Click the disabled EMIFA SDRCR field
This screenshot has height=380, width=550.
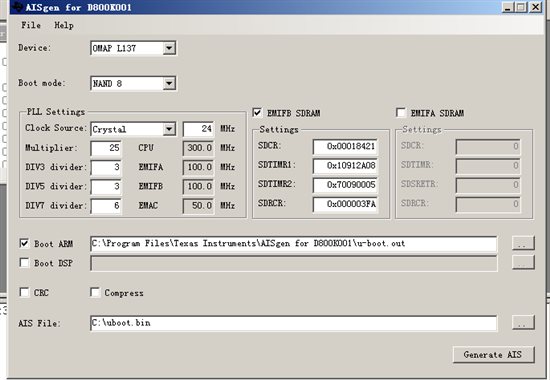[x=488, y=204]
